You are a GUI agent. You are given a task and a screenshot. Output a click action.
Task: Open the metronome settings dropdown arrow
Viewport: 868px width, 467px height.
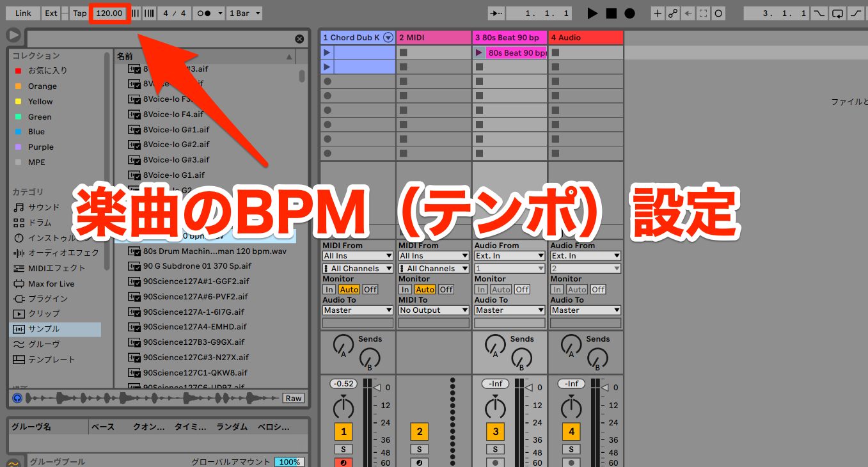pos(220,13)
